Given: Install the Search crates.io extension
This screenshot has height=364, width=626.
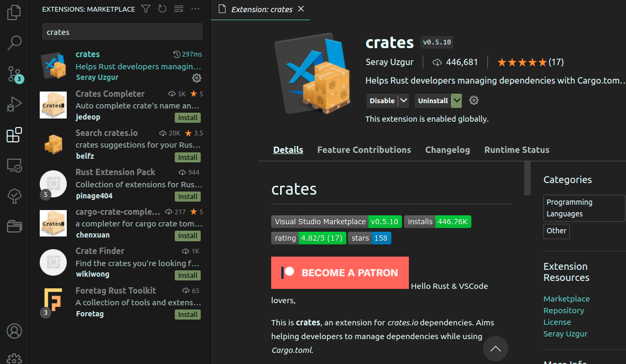Looking at the screenshot, I should click(x=187, y=157).
